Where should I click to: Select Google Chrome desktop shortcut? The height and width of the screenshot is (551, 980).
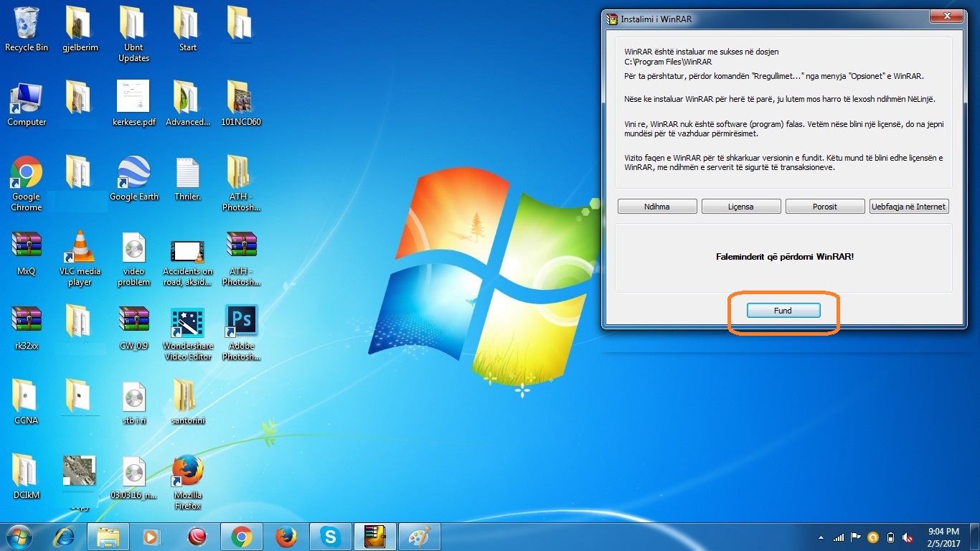pyautogui.click(x=27, y=184)
